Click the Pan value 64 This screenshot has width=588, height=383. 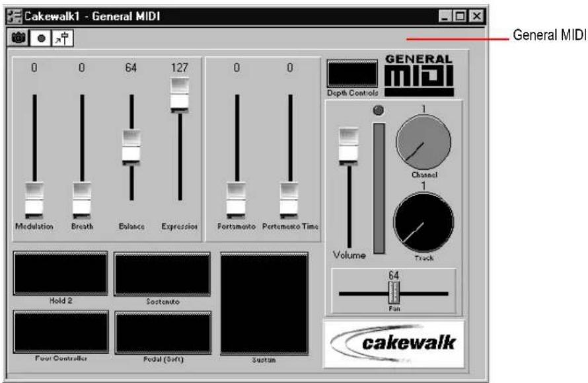pos(394,276)
